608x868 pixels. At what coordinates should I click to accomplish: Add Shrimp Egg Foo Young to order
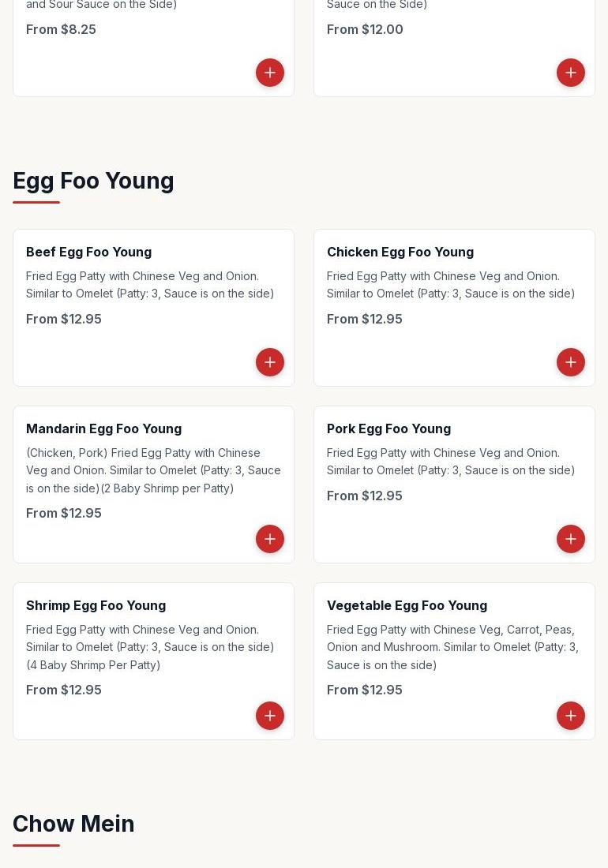[270, 715]
